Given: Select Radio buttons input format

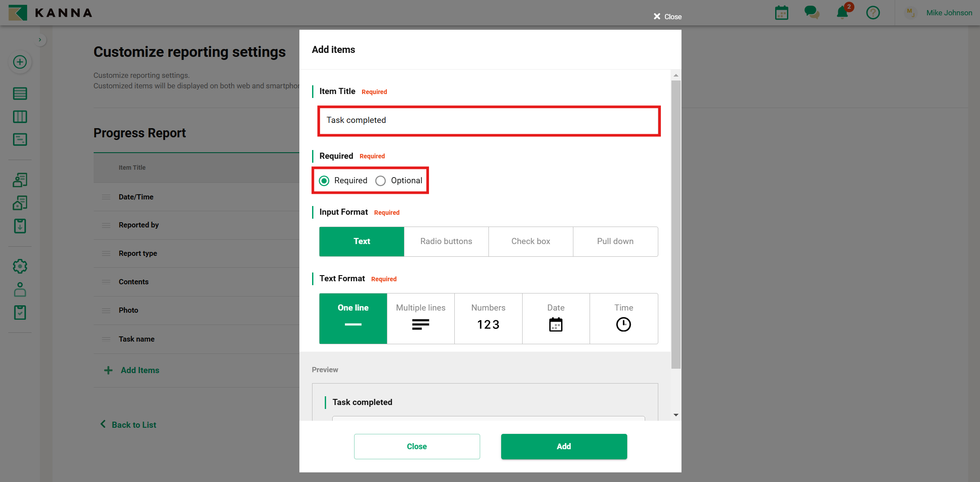Looking at the screenshot, I should click(446, 241).
